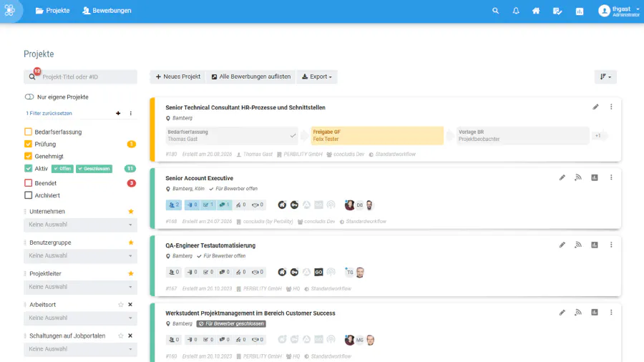Check the Beendet status checkbox
Image resolution: width=644 pixels, height=362 pixels.
(28, 183)
